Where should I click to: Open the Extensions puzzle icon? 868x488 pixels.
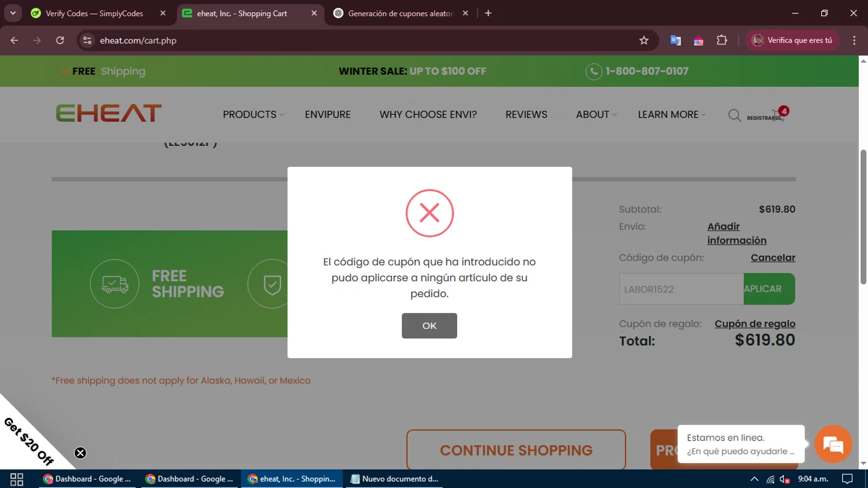click(722, 40)
